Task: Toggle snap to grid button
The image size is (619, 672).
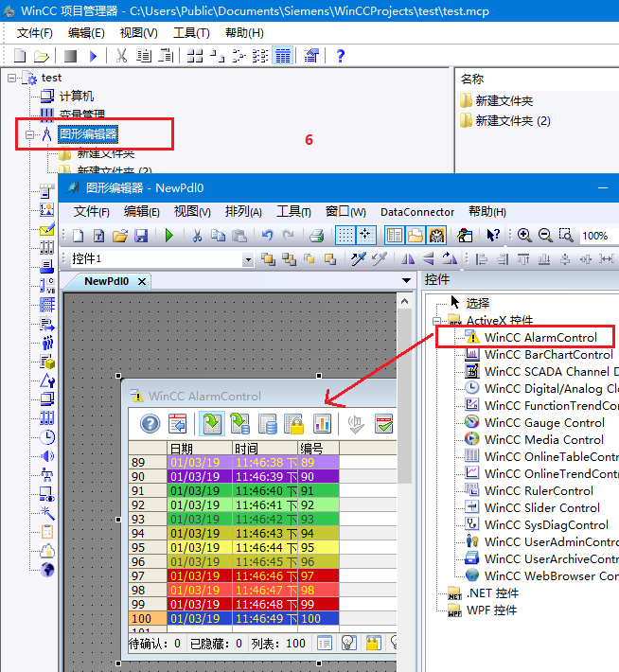Action: click(365, 235)
